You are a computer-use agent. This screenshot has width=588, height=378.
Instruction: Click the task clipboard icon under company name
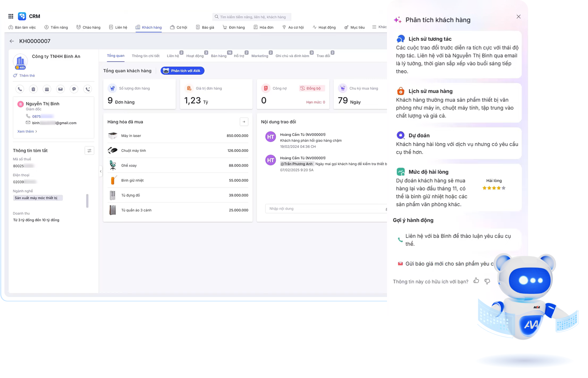point(33,89)
